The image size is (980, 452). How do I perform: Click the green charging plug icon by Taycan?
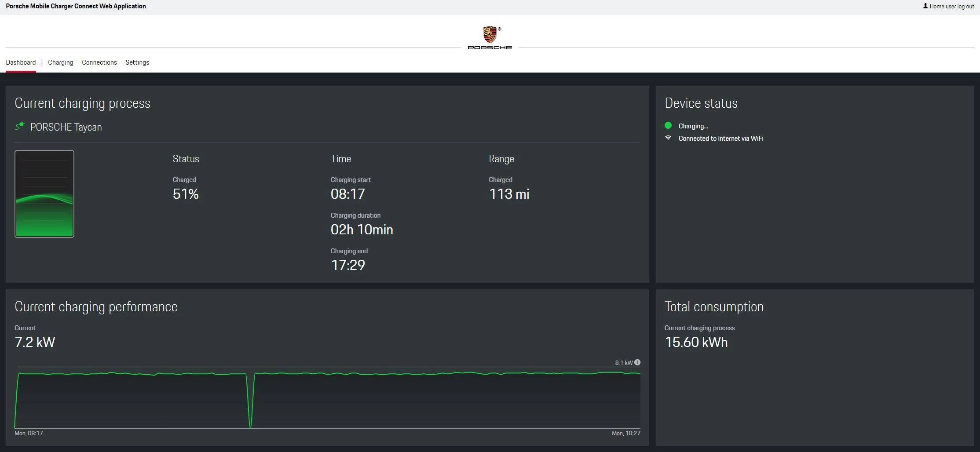click(x=20, y=127)
